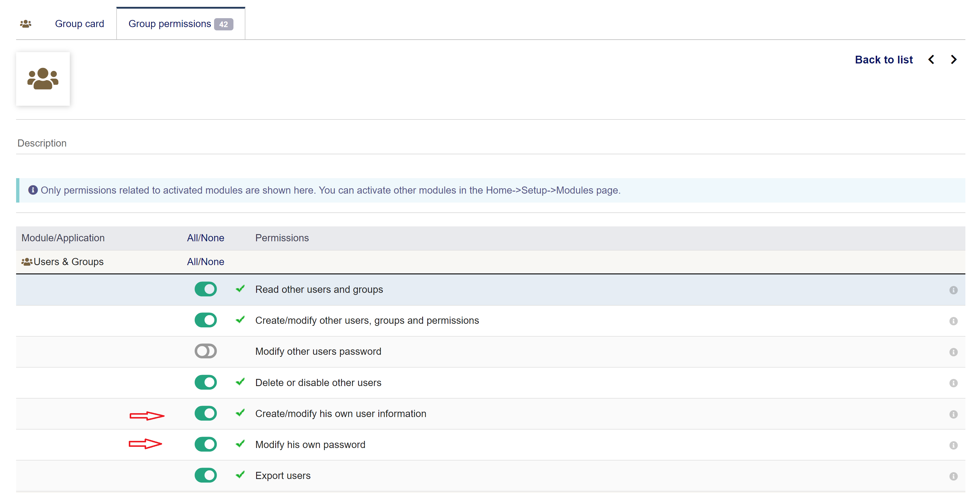This screenshot has width=980, height=493.
Task: Click the 42 permissions count badge
Action: point(224,24)
